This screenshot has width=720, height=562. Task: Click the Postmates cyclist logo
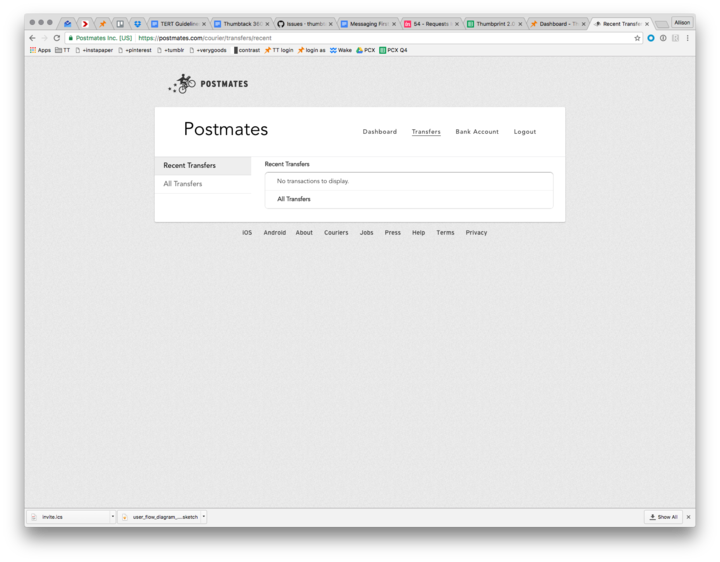[x=182, y=84]
